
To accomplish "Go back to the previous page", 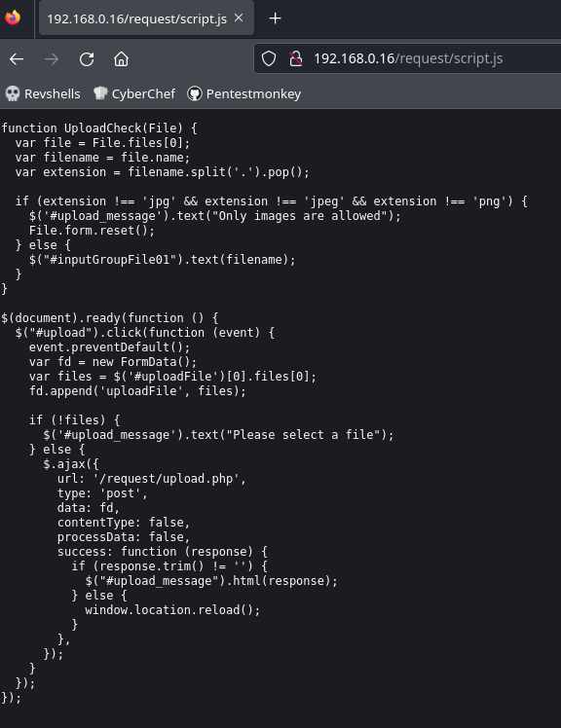I will pyautogui.click(x=17, y=59).
